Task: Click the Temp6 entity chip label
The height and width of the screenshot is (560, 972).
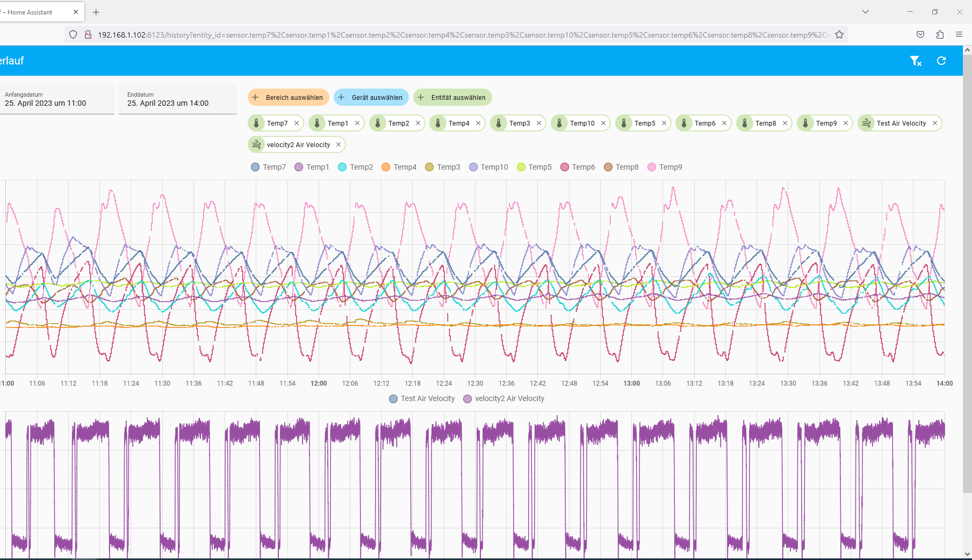Action: [705, 123]
